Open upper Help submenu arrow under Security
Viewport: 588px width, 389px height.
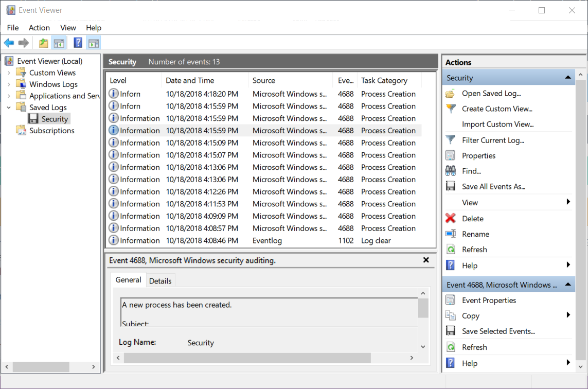(x=568, y=265)
